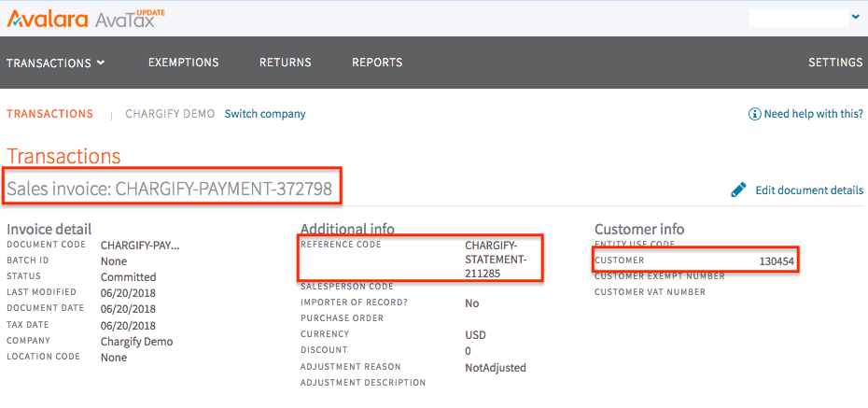Click the customer number 130454
Screen dimensions: 868x408
click(x=777, y=262)
